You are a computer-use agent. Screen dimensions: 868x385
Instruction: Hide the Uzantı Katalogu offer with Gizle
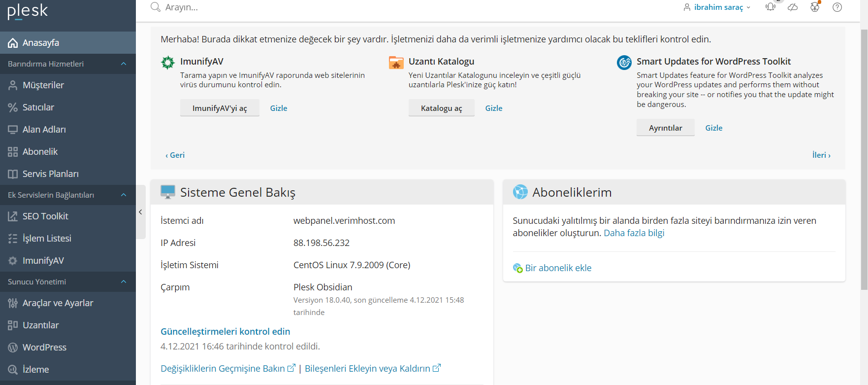(x=494, y=108)
